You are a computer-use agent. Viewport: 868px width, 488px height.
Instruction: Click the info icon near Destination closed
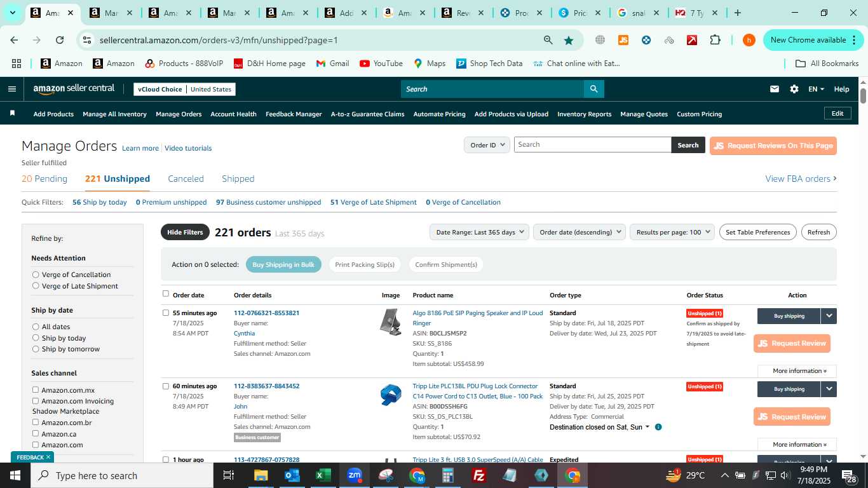[x=658, y=427]
